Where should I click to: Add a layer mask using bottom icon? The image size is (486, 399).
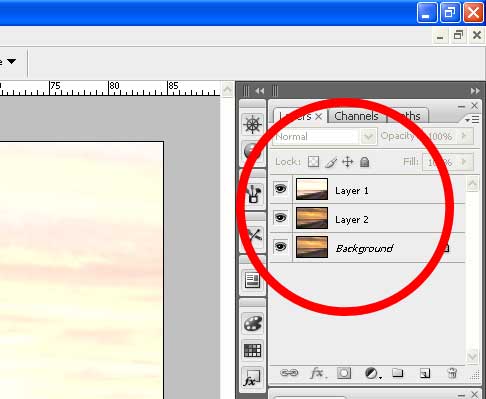(x=344, y=373)
